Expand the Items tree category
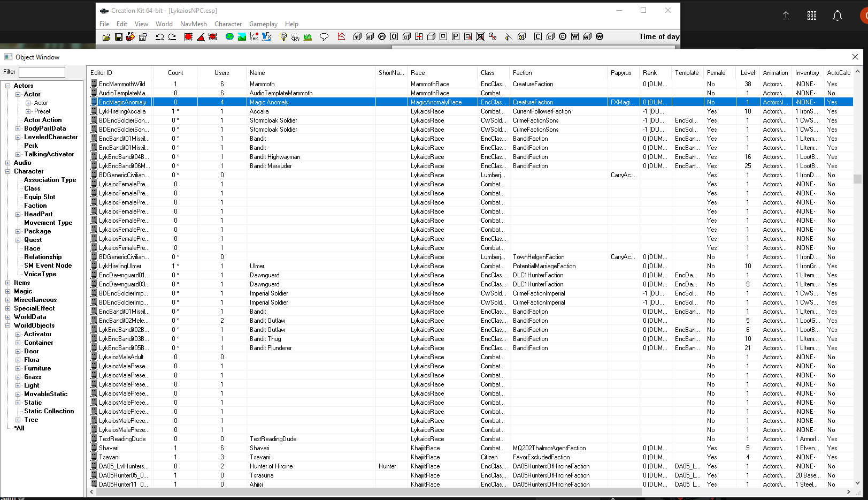868x500 pixels. (8, 283)
